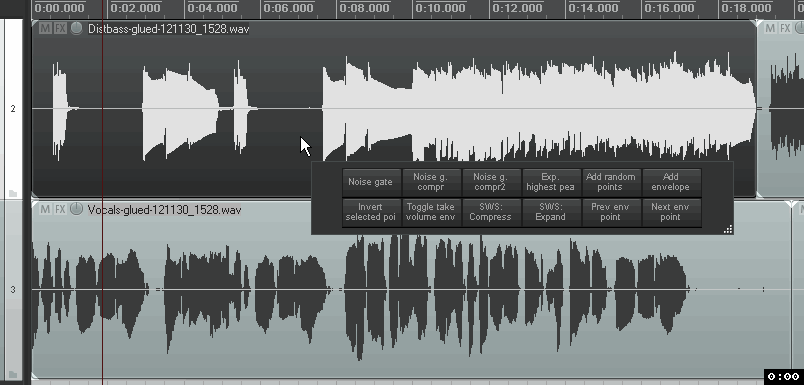Mute the next item on track 2
Image resolution: width=804 pixels, height=385 pixels.
pos(770,29)
